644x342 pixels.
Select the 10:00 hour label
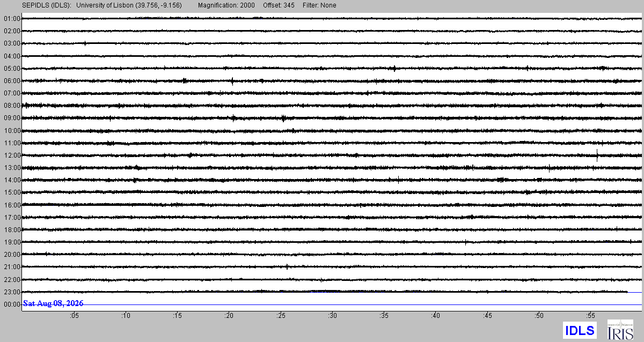tap(12, 131)
